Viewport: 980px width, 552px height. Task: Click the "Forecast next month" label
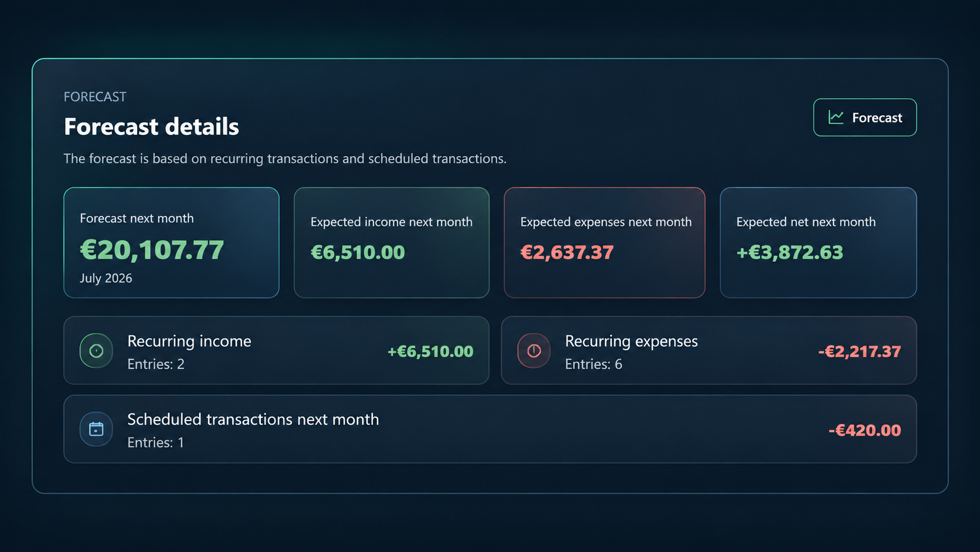pos(137,218)
